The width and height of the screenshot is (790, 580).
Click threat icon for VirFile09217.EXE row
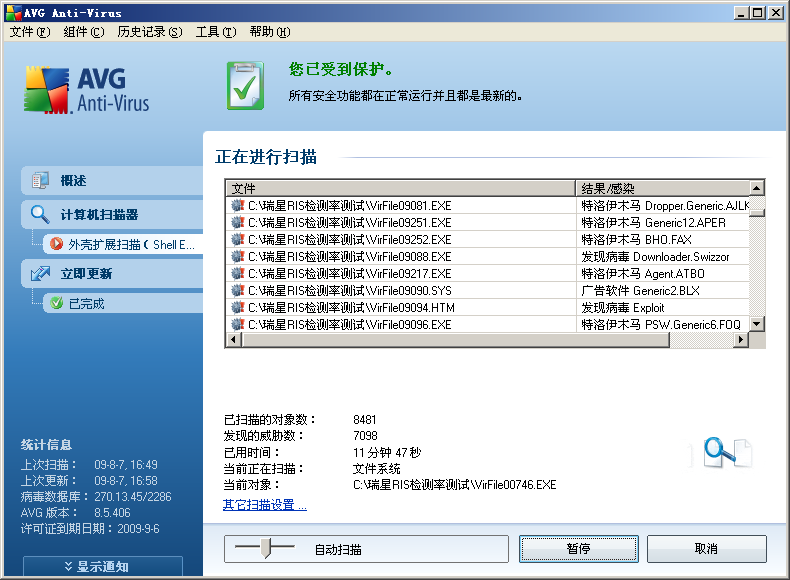[238, 274]
